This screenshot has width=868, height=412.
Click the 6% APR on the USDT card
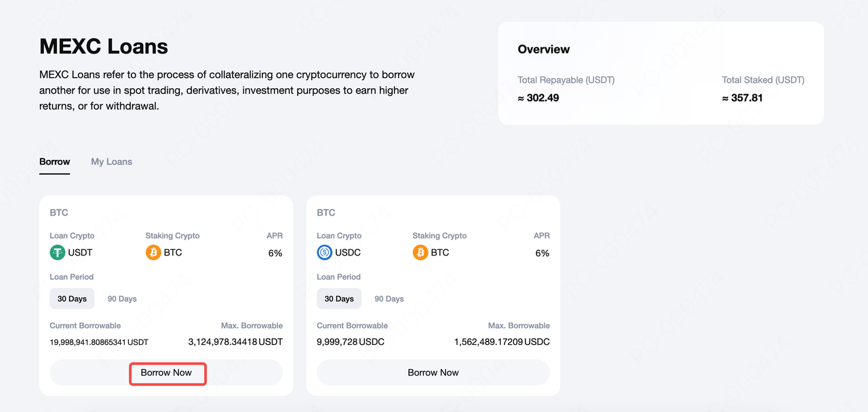pos(275,253)
